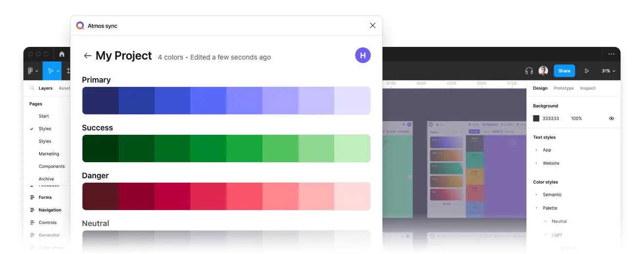The height and width of the screenshot is (254, 644).
Task: Pick the darkest Danger maroon swatch
Action: [x=101, y=196]
